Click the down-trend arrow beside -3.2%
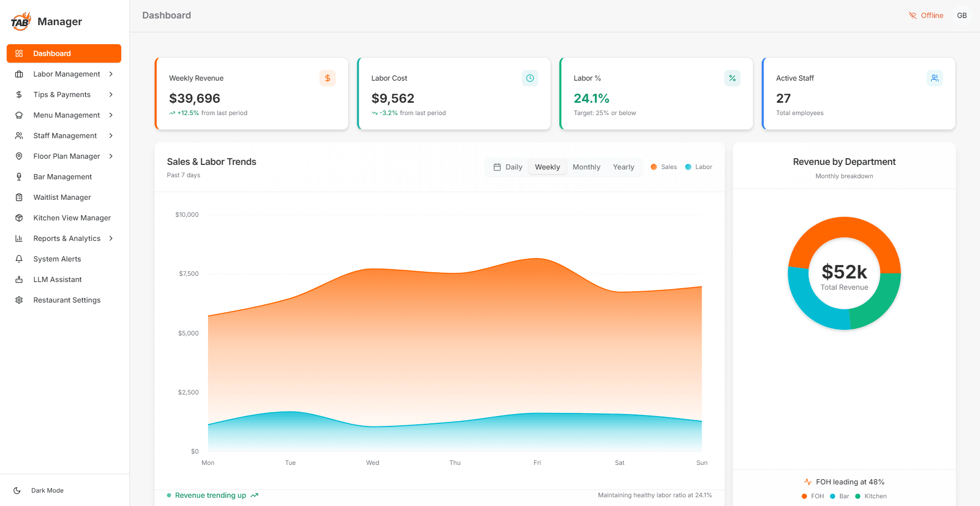980x506 pixels. click(374, 113)
